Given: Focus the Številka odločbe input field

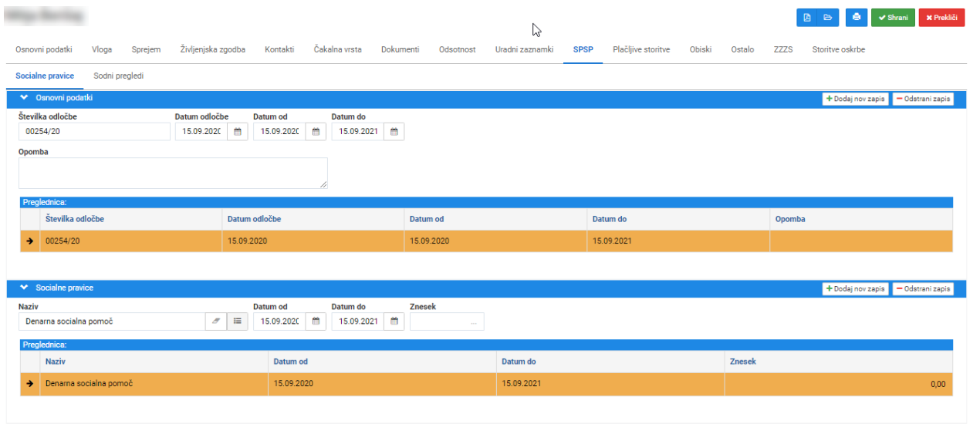Looking at the screenshot, I should click(x=94, y=132).
